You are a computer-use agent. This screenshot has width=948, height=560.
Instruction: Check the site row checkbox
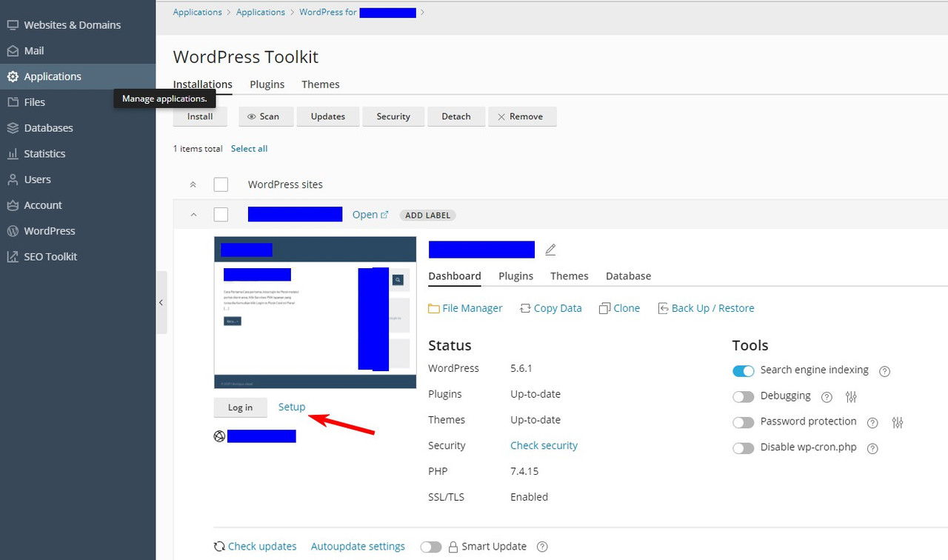click(x=221, y=215)
